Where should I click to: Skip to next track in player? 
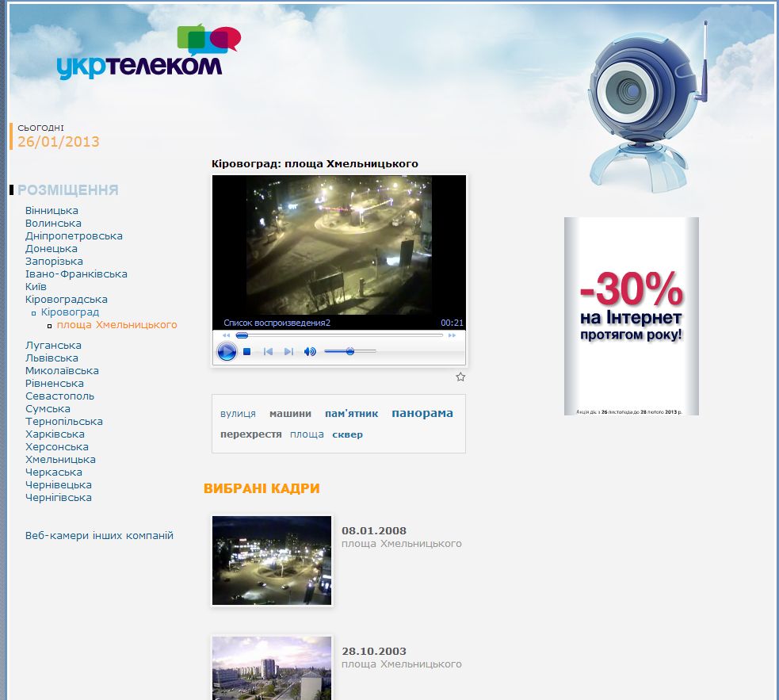(288, 352)
